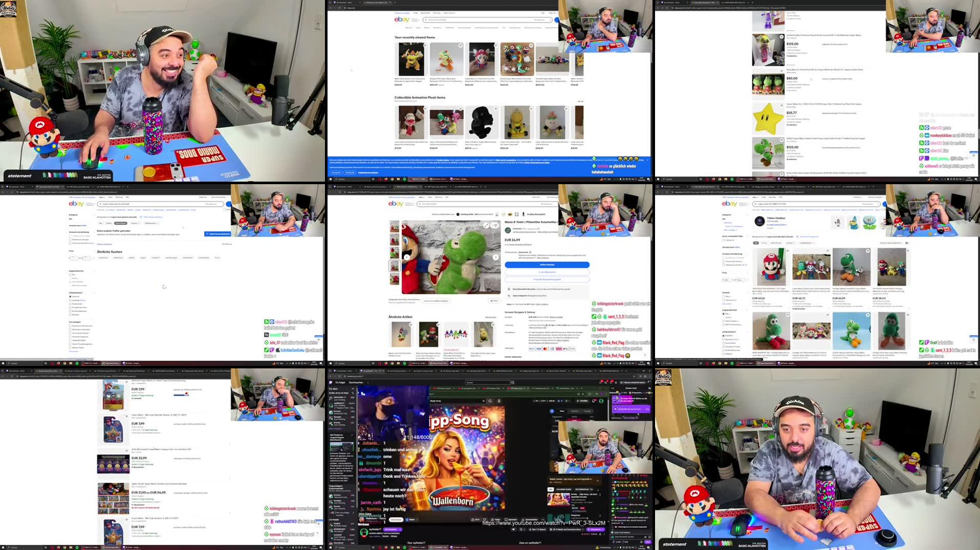980x550 pixels.
Task: Click the eBay logo to go home
Action: click(x=395, y=204)
